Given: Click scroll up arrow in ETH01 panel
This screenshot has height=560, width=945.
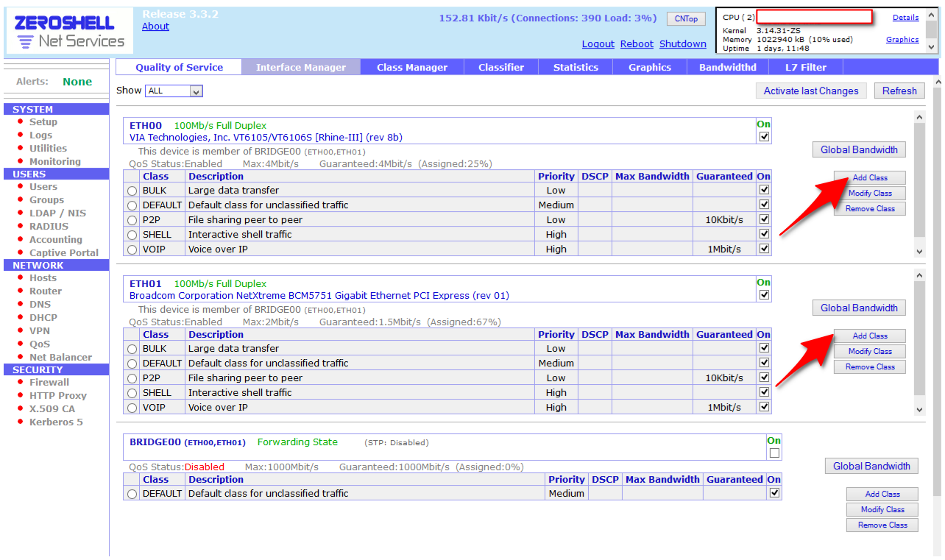Looking at the screenshot, I should pos(919,275).
